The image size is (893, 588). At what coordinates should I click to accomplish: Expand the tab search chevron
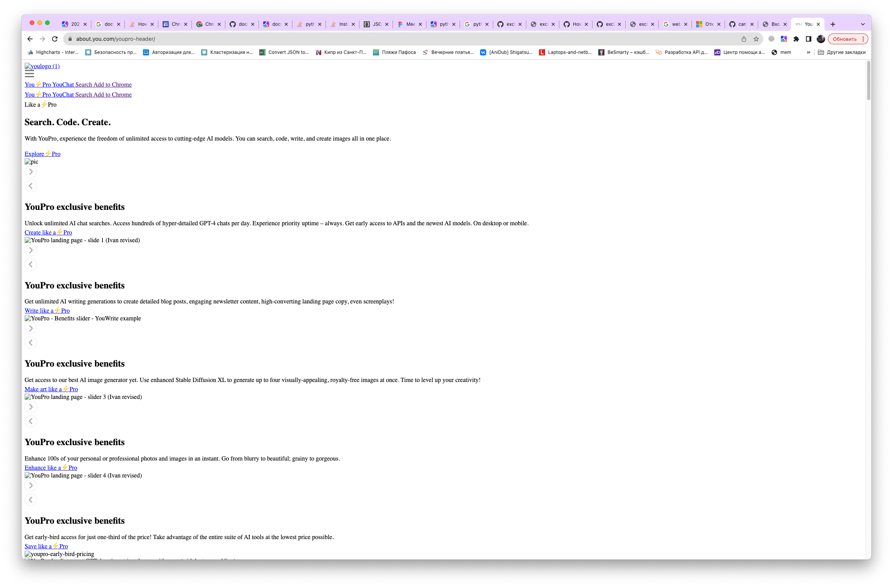[863, 24]
